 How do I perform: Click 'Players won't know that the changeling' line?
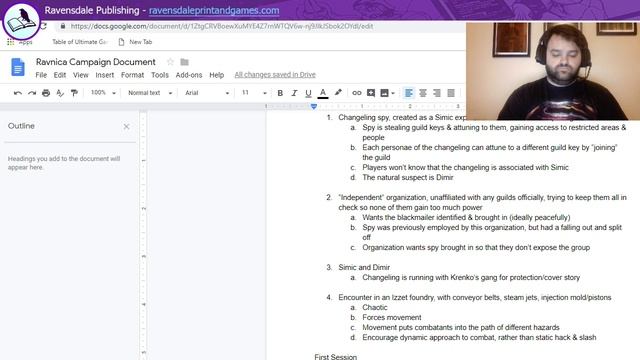tap(465, 167)
